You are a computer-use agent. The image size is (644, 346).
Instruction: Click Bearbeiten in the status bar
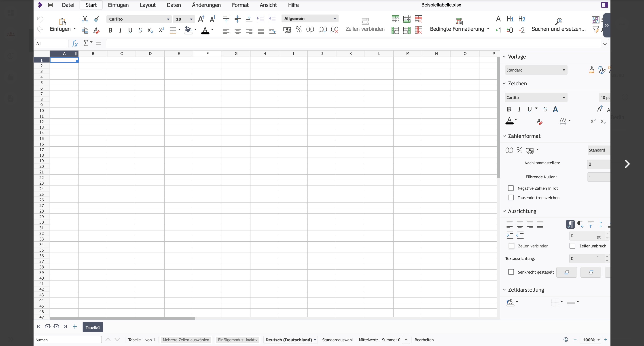click(x=424, y=340)
